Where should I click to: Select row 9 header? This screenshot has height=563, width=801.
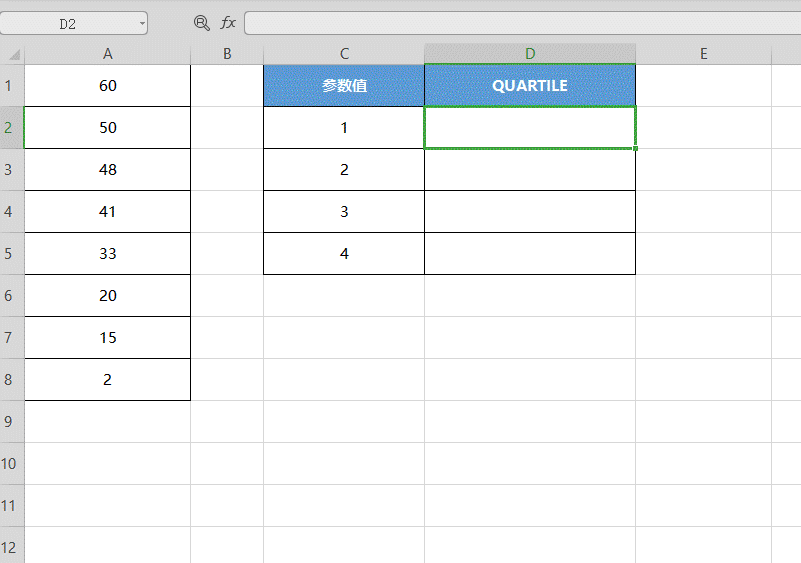(12, 421)
